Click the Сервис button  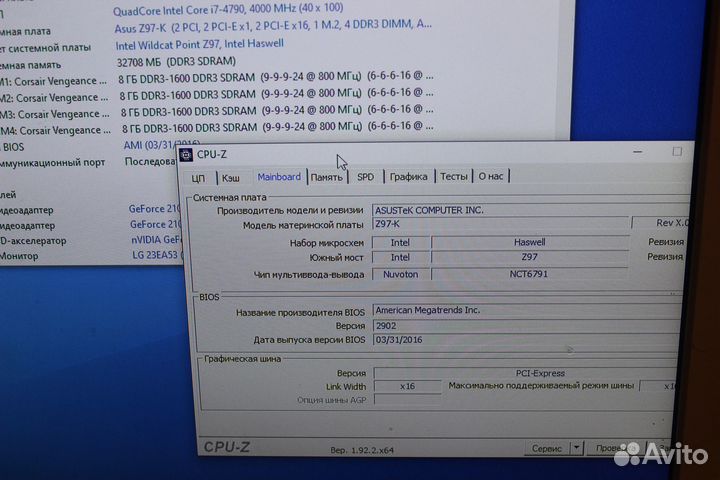pos(547,448)
